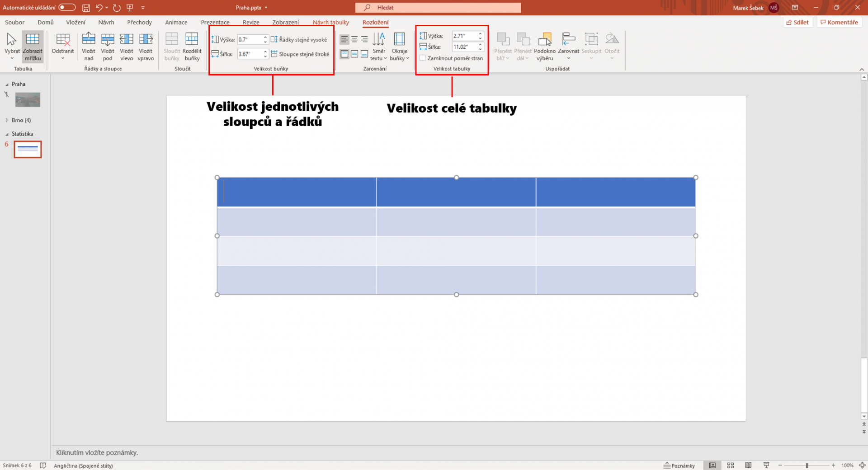
Task: Click the Sdílet button
Action: point(798,22)
